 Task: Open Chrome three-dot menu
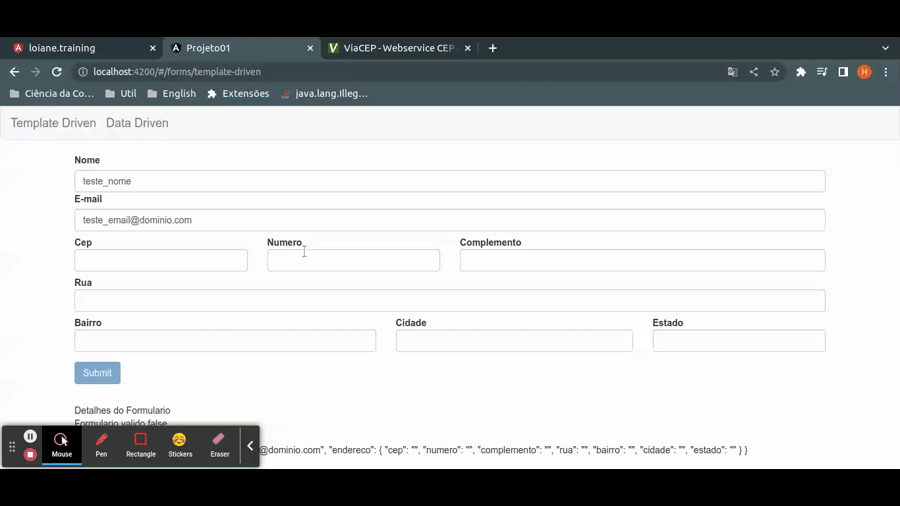pos(886,72)
